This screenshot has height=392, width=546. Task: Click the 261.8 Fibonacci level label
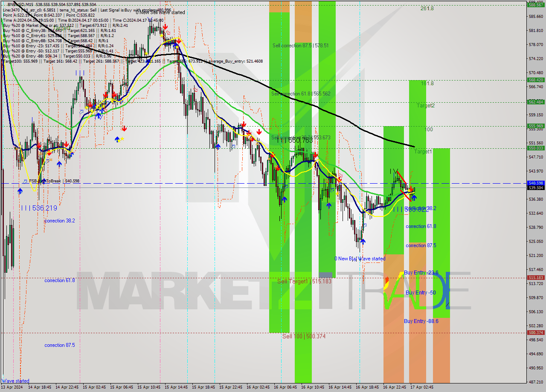tap(427, 9)
